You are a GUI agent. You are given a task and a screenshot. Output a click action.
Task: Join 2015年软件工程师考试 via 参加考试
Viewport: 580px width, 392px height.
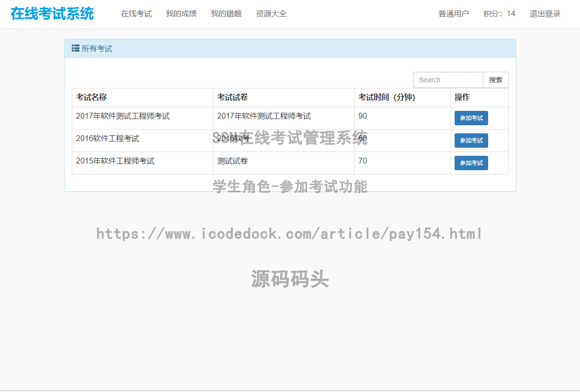click(471, 163)
